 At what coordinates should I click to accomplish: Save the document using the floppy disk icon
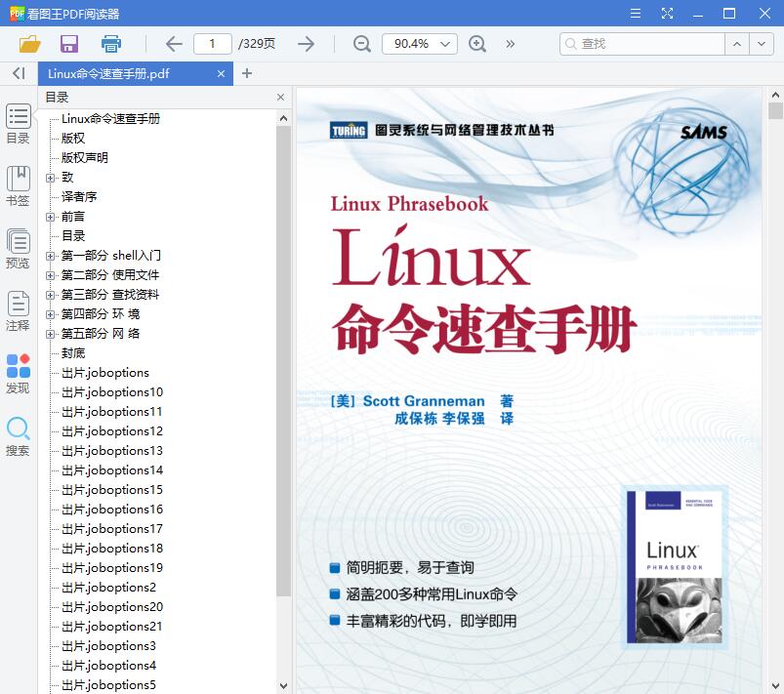(x=69, y=44)
